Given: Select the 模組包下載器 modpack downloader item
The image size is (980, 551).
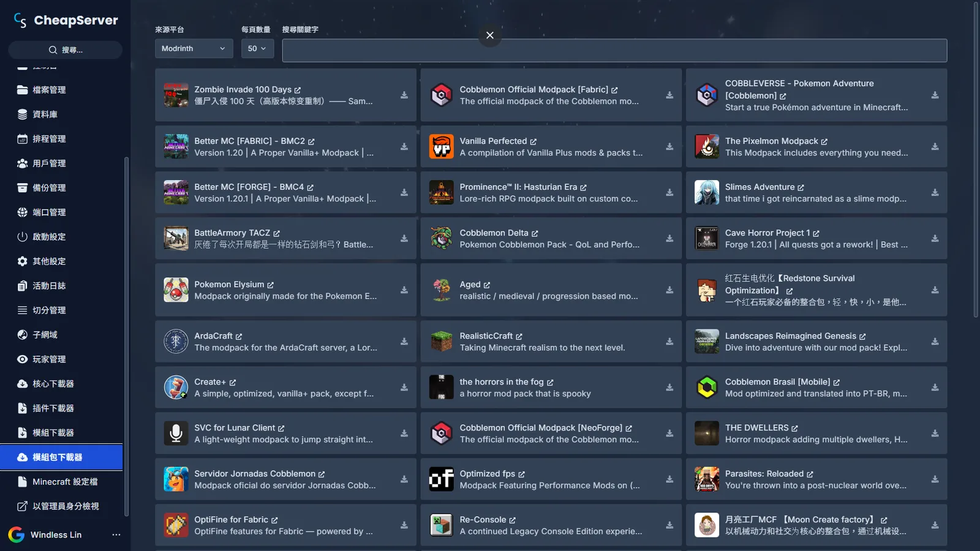Looking at the screenshot, I should (61, 457).
